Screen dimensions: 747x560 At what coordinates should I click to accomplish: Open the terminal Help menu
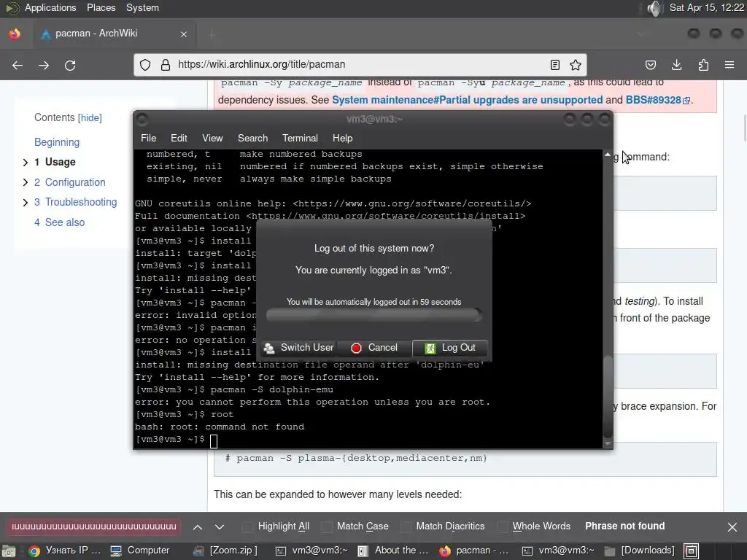[x=343, y=138]
